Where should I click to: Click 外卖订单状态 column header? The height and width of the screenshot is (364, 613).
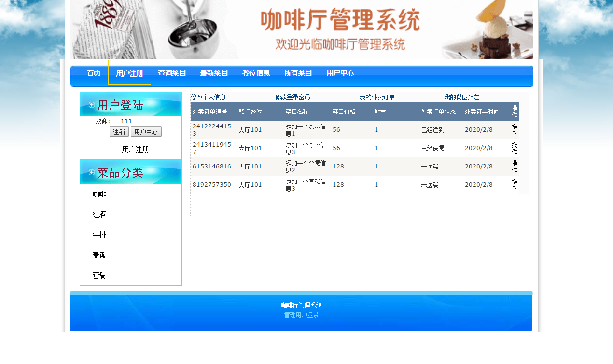438,112
